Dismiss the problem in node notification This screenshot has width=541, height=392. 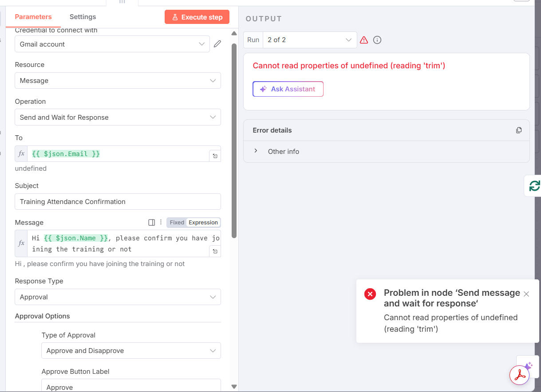[526, 294]
